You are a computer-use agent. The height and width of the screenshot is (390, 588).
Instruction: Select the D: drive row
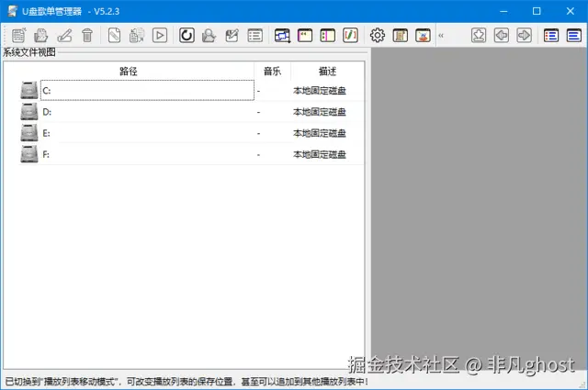pyautogui.click(x=191, y=112)
